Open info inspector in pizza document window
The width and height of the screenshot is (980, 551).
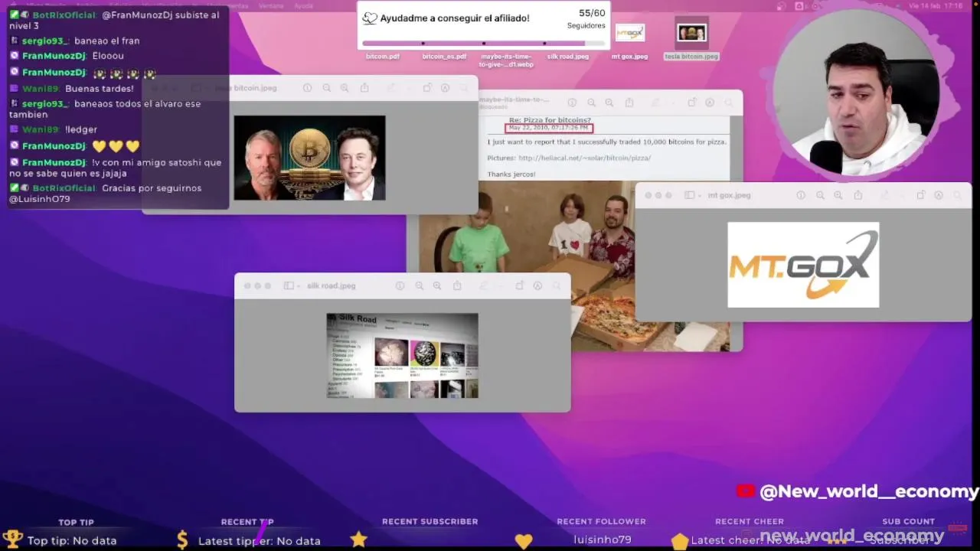tap(572, 103)
